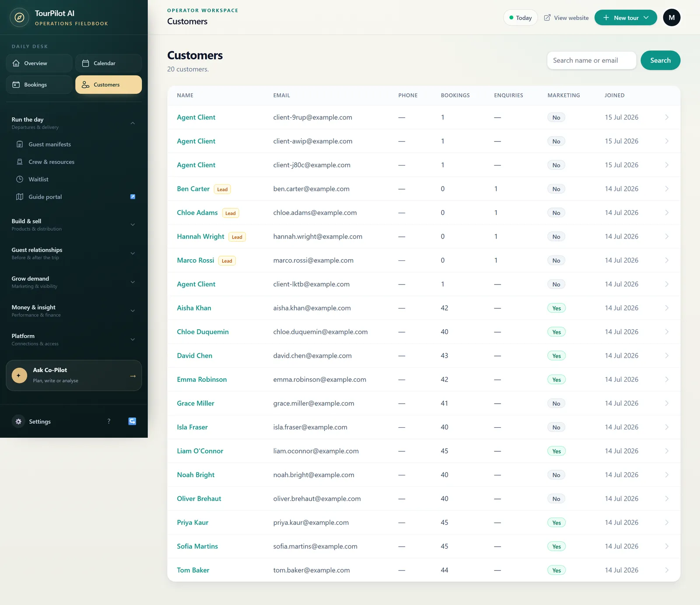
Task: Click Oliver Brehaut customer name
Action: pos(199,499)
